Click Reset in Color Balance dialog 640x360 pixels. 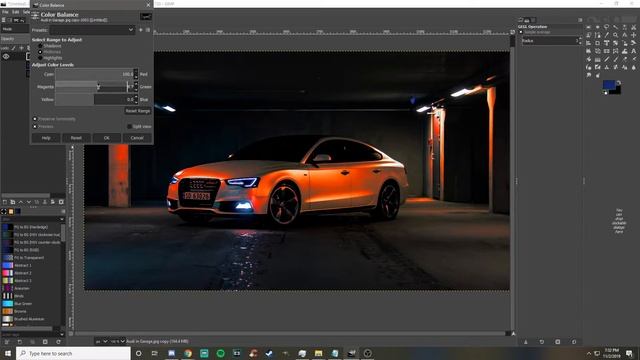click(x=76, y=138)
